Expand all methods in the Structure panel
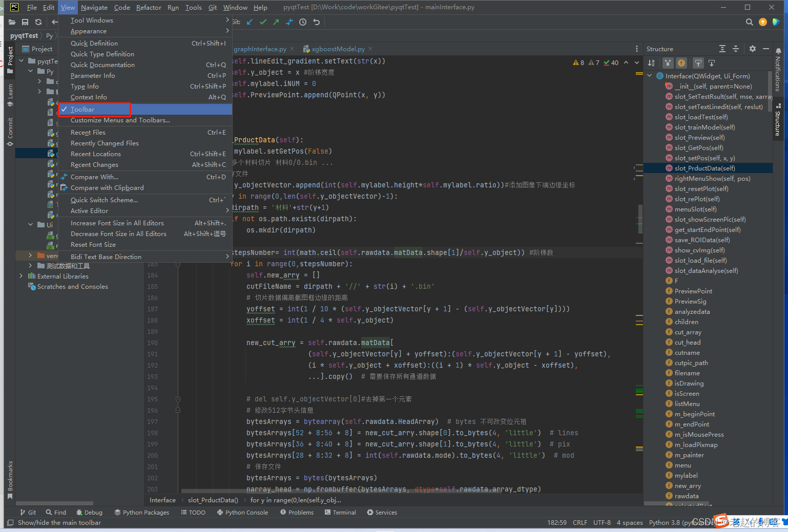 (x=722, y=49)
